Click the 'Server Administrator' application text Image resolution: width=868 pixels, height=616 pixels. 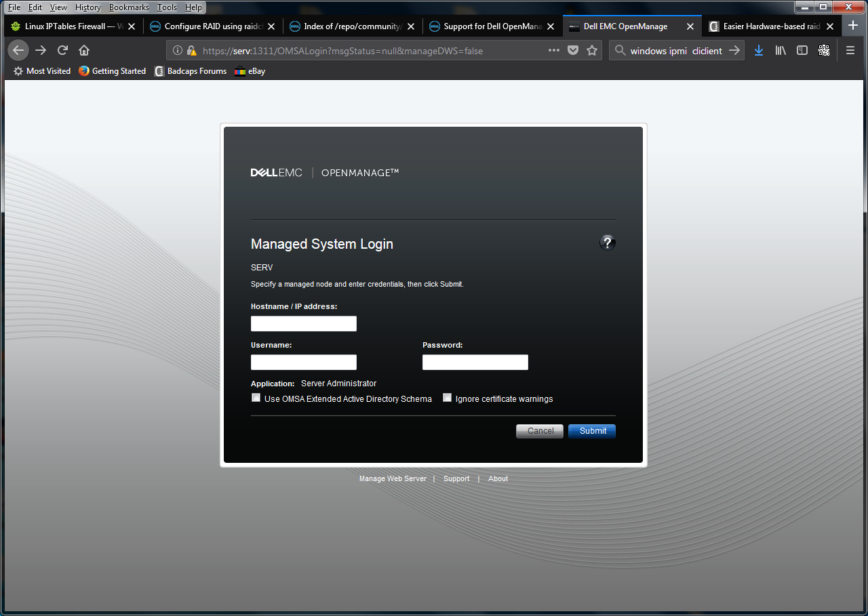[x=338, y=384]
